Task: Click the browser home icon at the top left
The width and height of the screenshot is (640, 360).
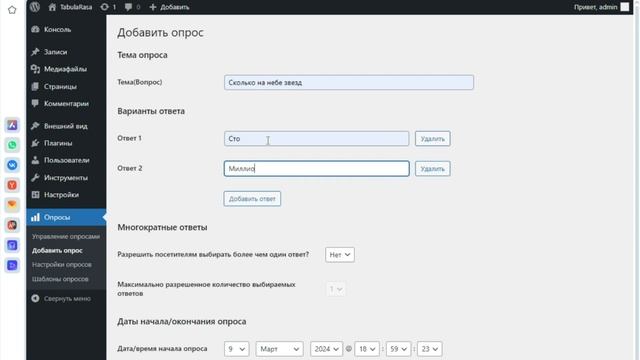Action: click(x=12, y=10)
